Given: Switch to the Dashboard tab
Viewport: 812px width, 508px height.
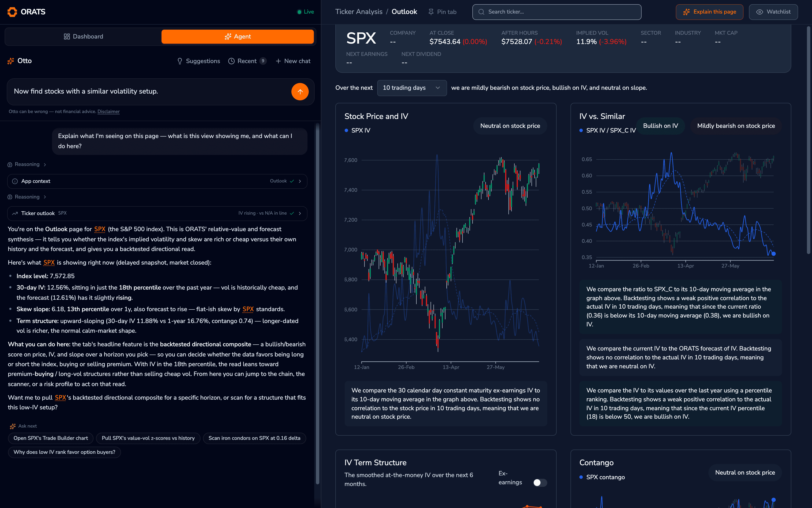Looking at the screenshot, I should pyautogui.click(x=83, y=36).
